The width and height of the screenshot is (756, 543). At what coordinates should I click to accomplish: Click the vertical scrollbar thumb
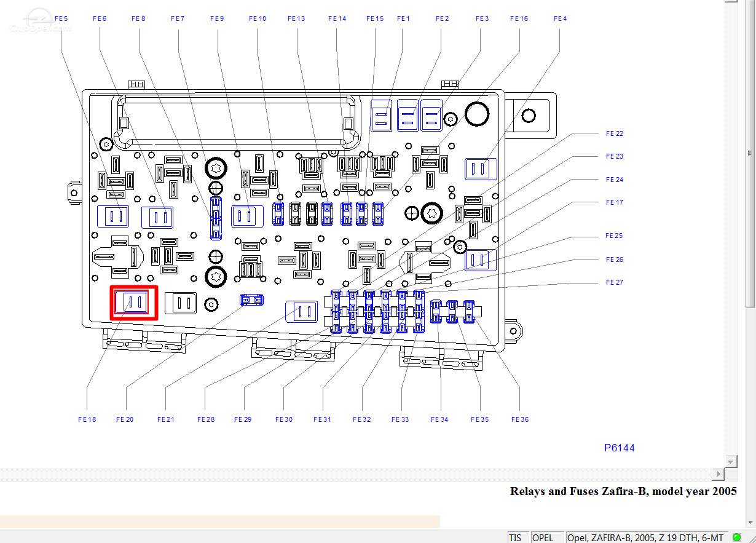(750, 153)
